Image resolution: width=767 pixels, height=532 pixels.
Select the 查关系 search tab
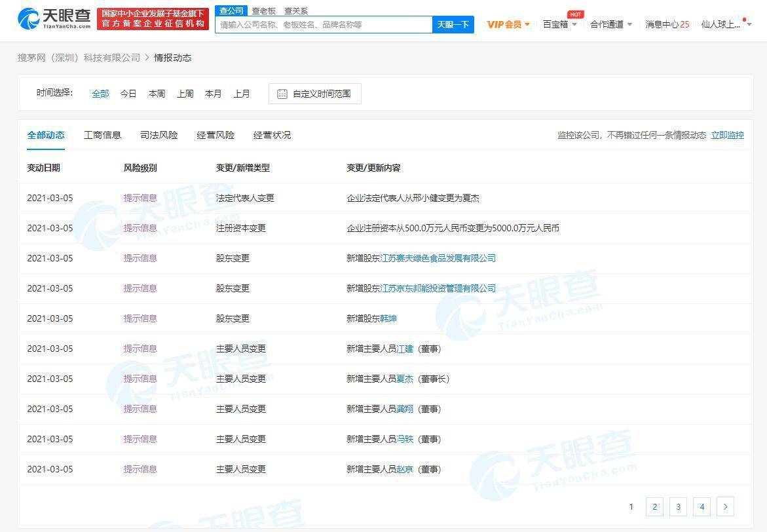[x=296, y=10]
